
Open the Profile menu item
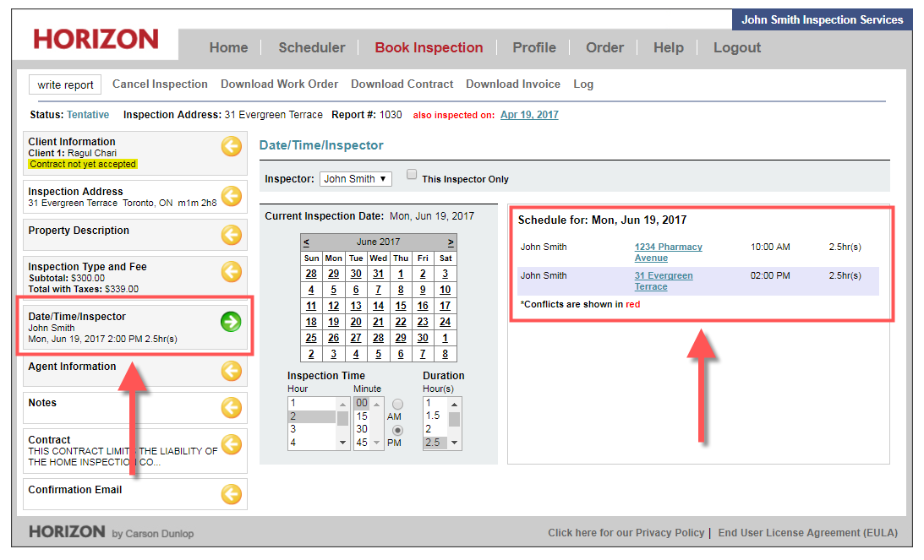[x=533, y=47]
